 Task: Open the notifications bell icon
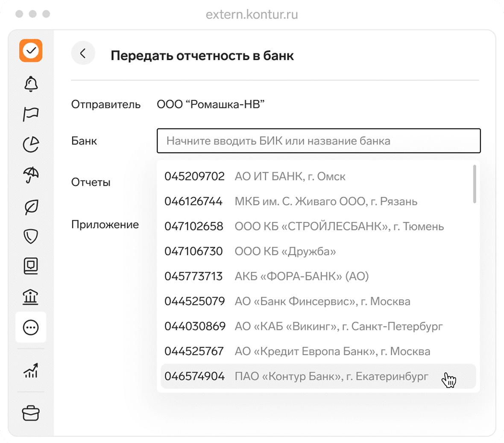click(x=30, y=84)
